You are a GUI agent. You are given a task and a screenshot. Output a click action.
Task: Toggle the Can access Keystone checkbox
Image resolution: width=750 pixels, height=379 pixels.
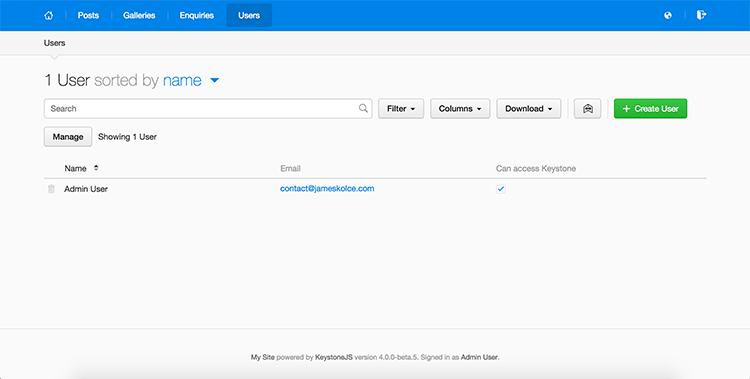tap(500, 189)
